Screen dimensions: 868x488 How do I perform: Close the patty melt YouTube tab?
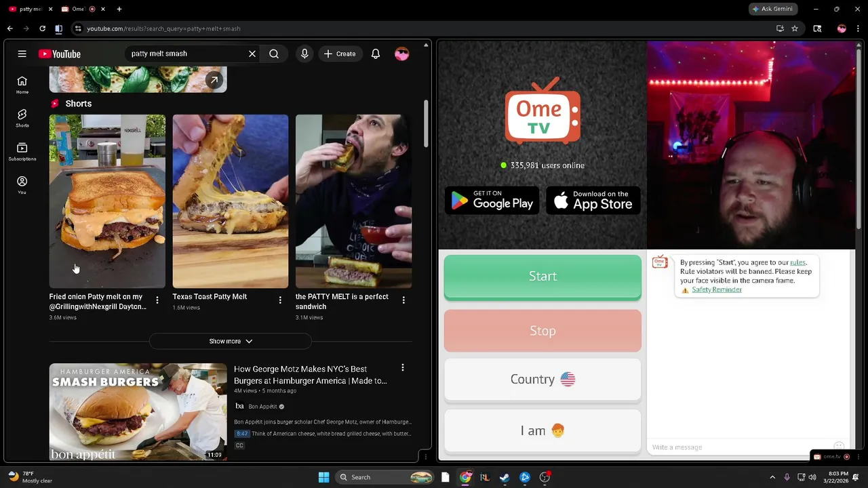pos(50,9)
